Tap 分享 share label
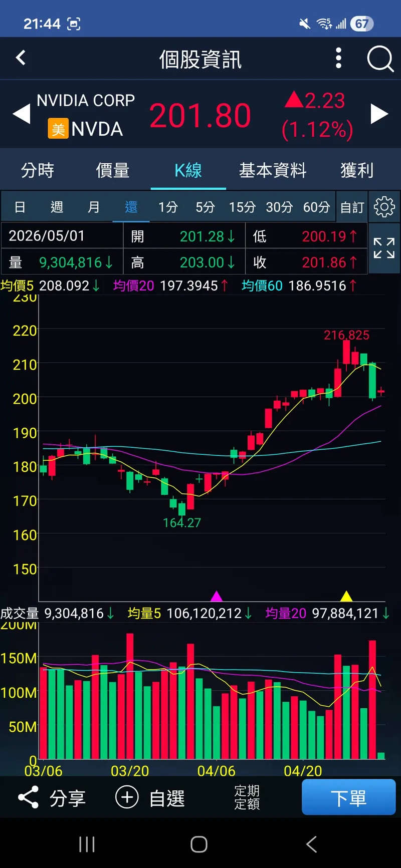401x868 pixels. (x=68, y=798)
